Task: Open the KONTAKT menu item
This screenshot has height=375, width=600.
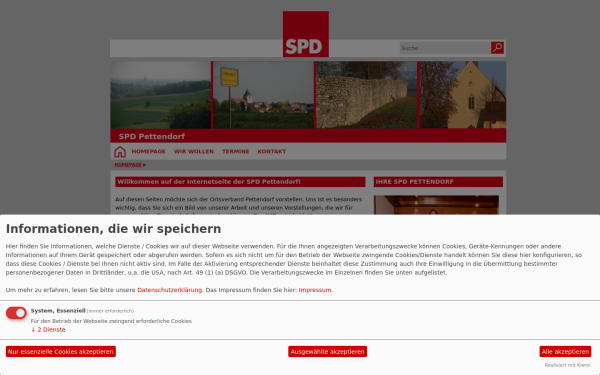Action: pyautogui.click(x=272, y=152)
